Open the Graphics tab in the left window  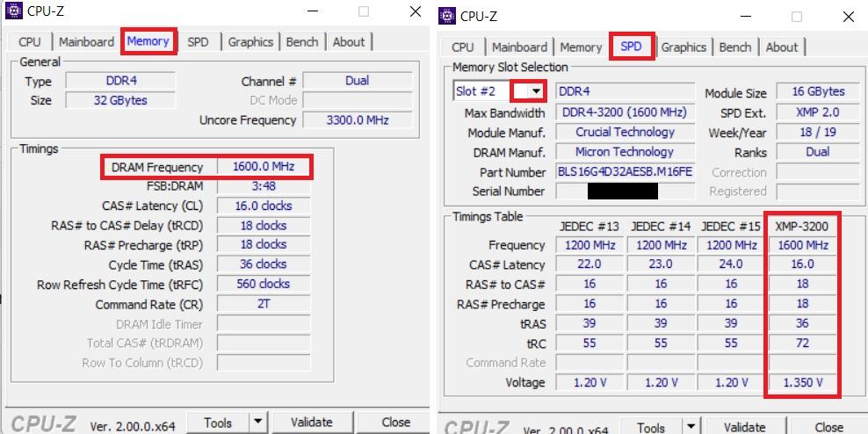250,42
